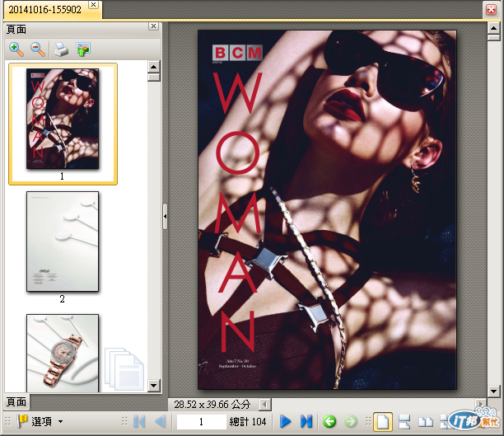Viewport: 504px width, 436px height.
Task: Select the 20141016-155902 tab
Action: (x=45, y=10)
